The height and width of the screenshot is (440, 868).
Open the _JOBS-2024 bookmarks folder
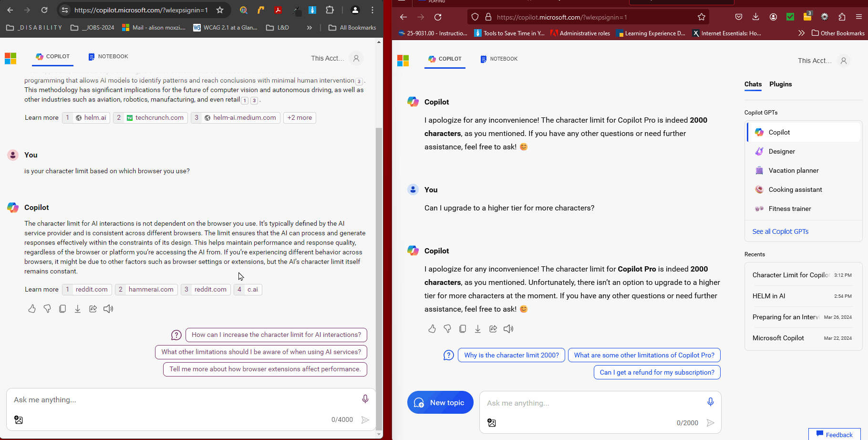[x=93, y=28]
